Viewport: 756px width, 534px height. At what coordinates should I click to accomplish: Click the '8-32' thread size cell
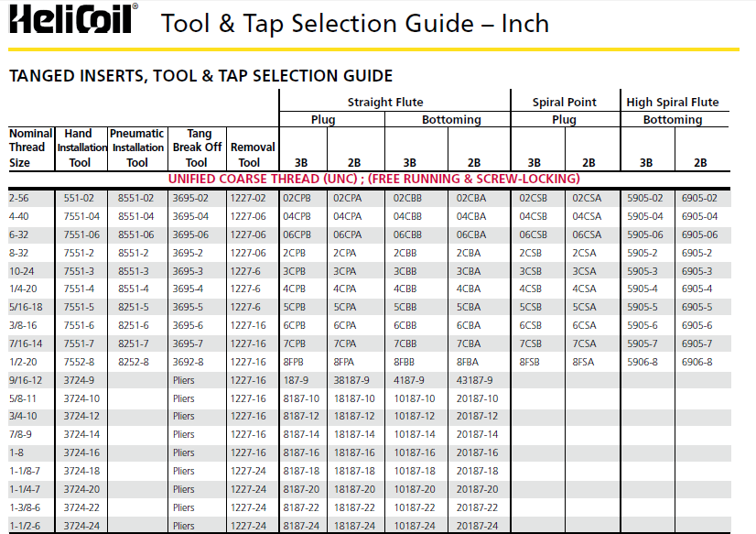[19, 253]
